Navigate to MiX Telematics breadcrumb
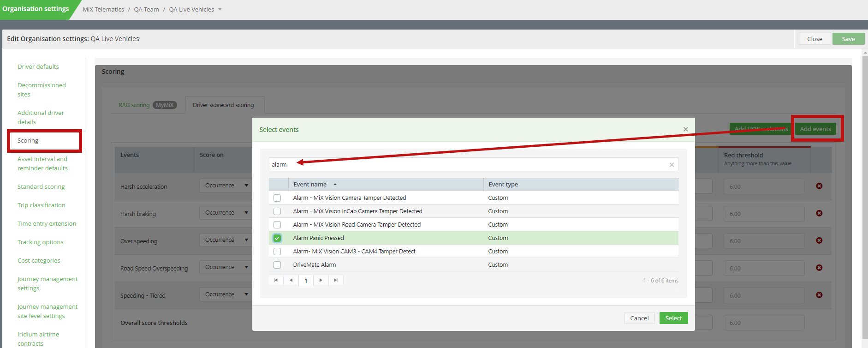This screenshot has height=348, width=868. (103, 10)
